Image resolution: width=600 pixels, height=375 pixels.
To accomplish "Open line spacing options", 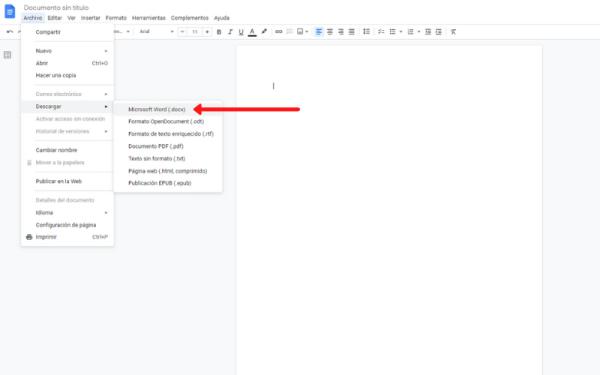I will point(366,32).
